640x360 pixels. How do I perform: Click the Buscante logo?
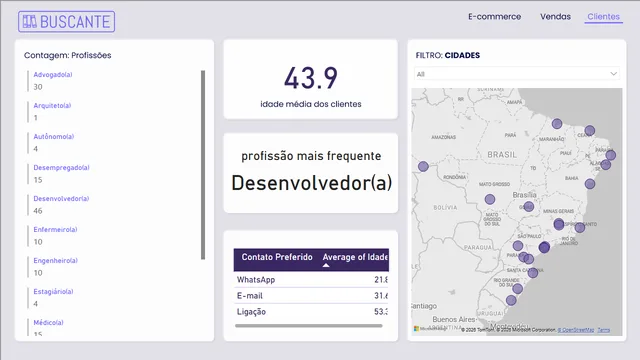click(67, 22)
